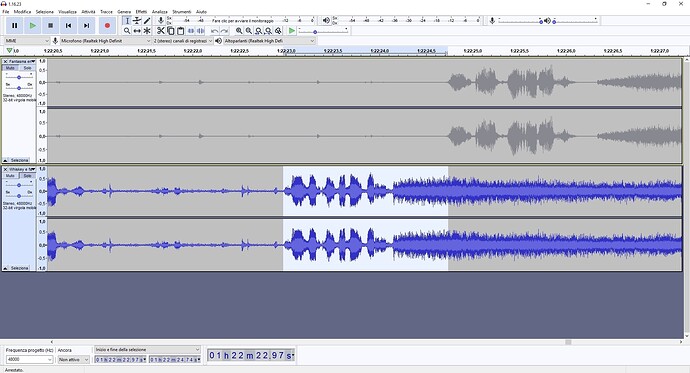
Task: Open the Altoparlanti playback device dropdown
Action: (x=270, y=41)
